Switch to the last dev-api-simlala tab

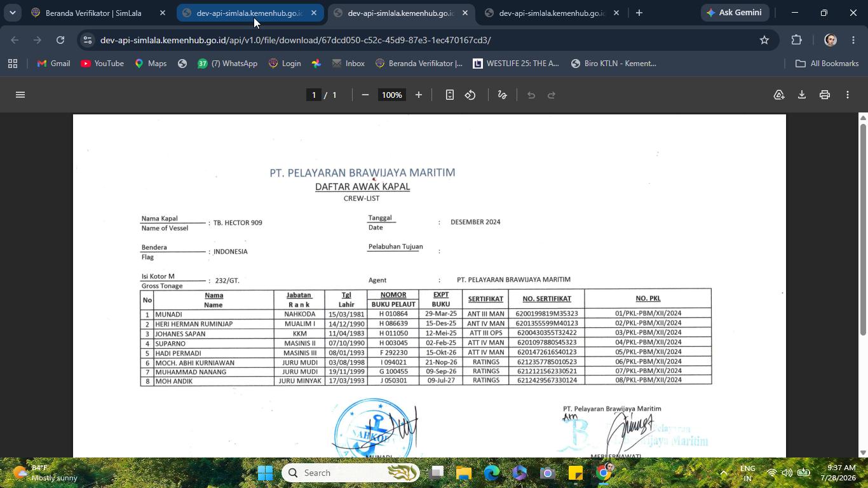coord(552,13)
